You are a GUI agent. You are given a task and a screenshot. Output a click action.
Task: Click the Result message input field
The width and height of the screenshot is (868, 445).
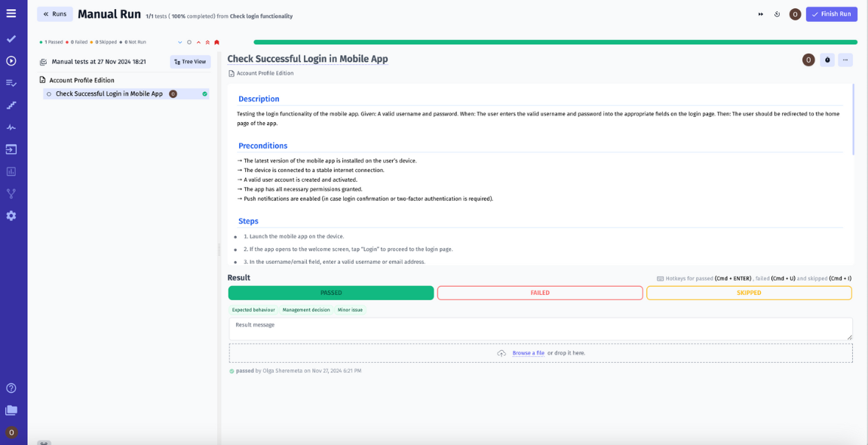540,329
